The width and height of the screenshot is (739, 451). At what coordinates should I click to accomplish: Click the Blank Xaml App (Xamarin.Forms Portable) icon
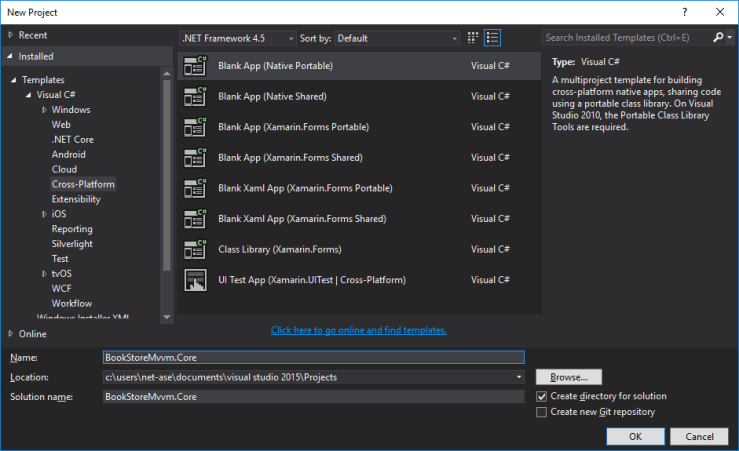coord(195,188)
